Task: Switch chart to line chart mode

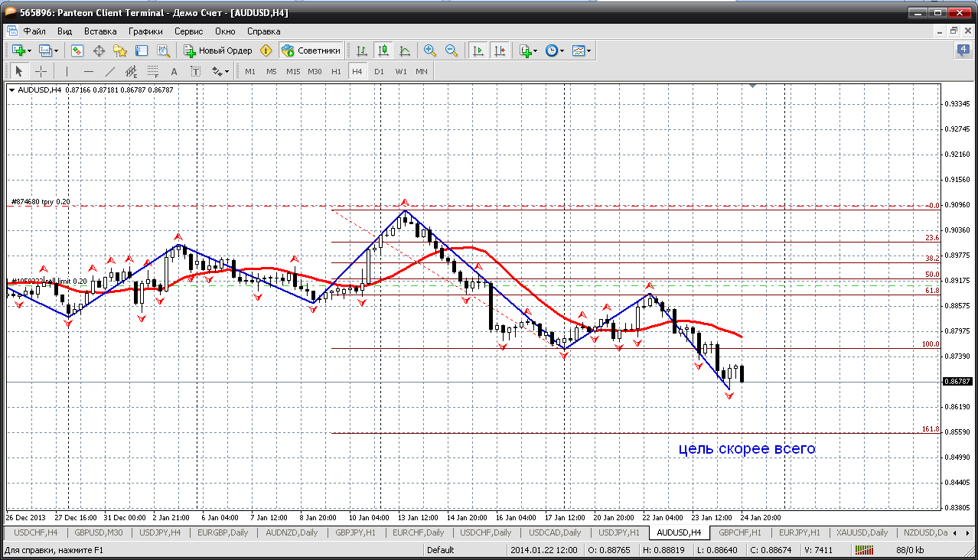Action: (x=405, y=50)
